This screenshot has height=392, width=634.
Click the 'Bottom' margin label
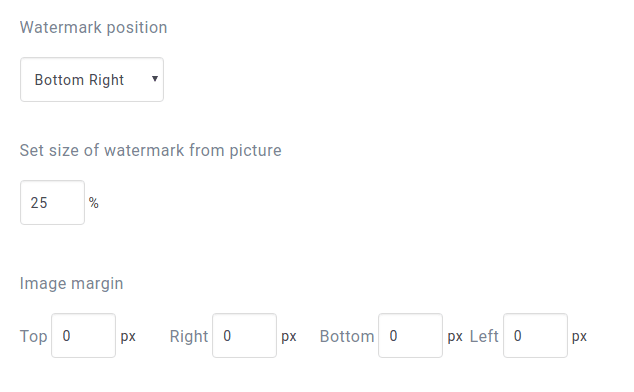coord(347,336)
